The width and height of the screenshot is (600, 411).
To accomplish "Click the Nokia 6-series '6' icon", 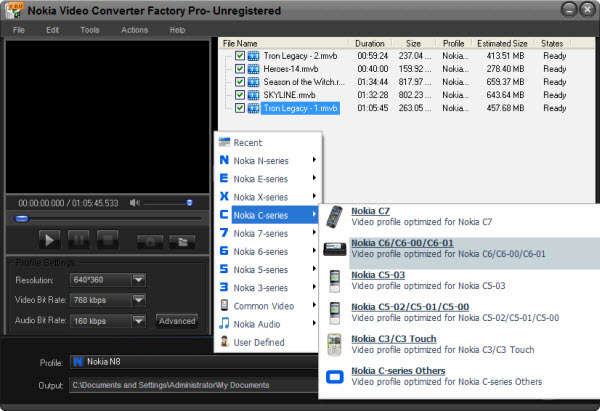I will (x=224, y=251).
